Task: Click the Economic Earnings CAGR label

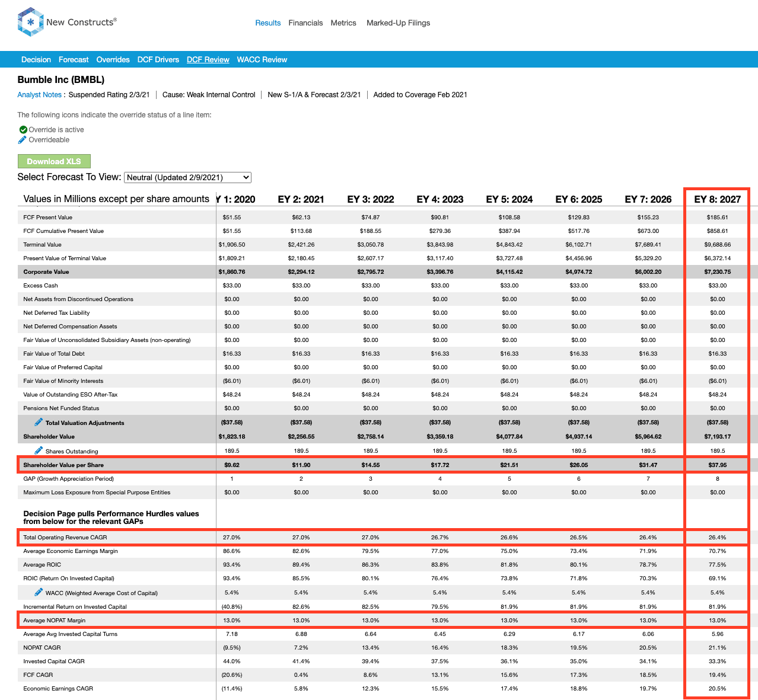Action: (x=58, y=689)
